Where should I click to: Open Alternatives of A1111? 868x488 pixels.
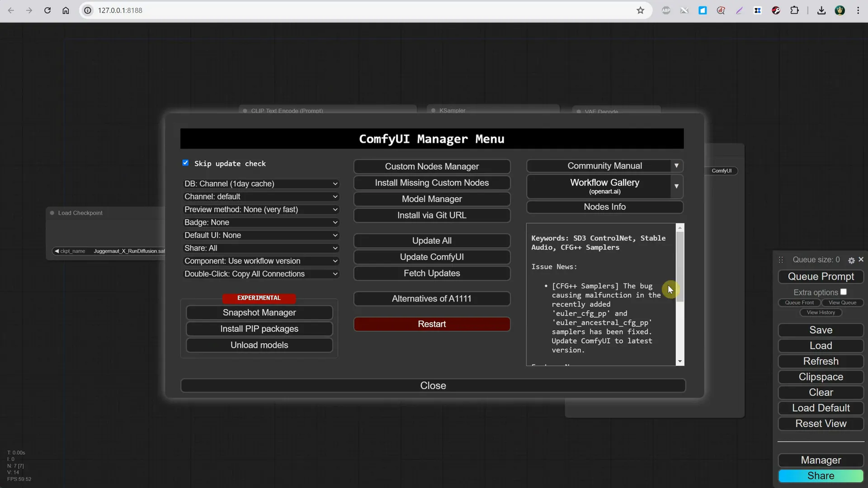432,299
